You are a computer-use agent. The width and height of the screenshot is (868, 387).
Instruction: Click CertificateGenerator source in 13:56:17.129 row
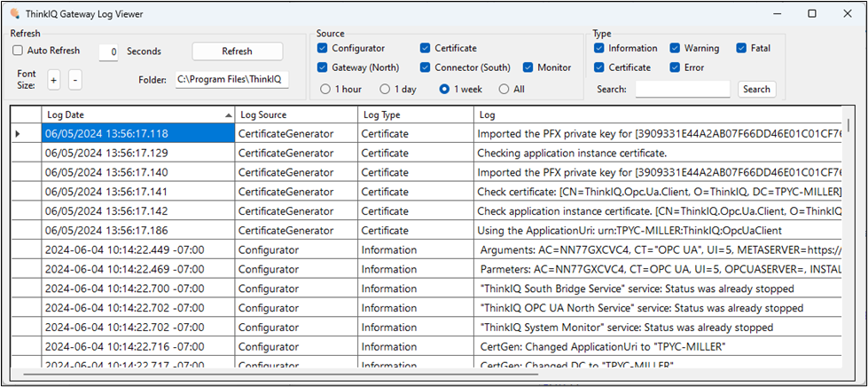[x=297, y=153]
